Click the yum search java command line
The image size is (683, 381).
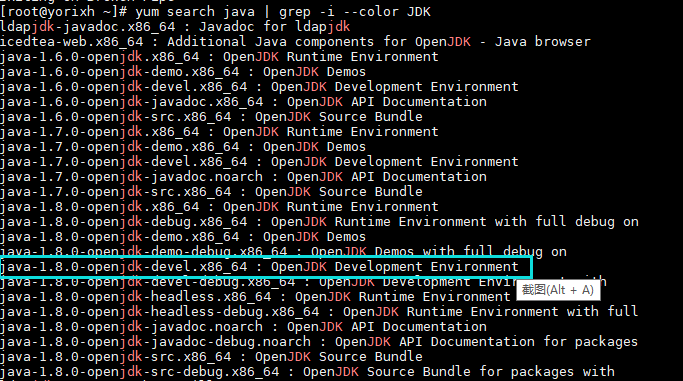tap(216, 12)
